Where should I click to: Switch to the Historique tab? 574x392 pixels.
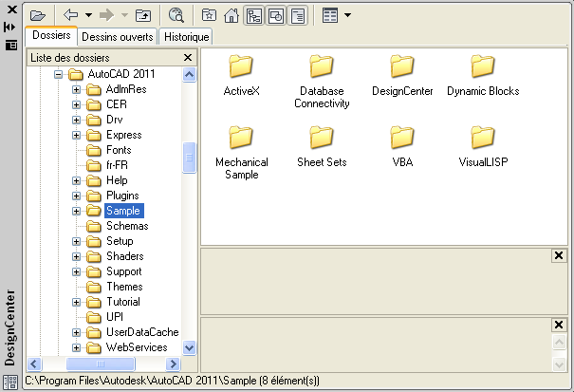[185, 37]
